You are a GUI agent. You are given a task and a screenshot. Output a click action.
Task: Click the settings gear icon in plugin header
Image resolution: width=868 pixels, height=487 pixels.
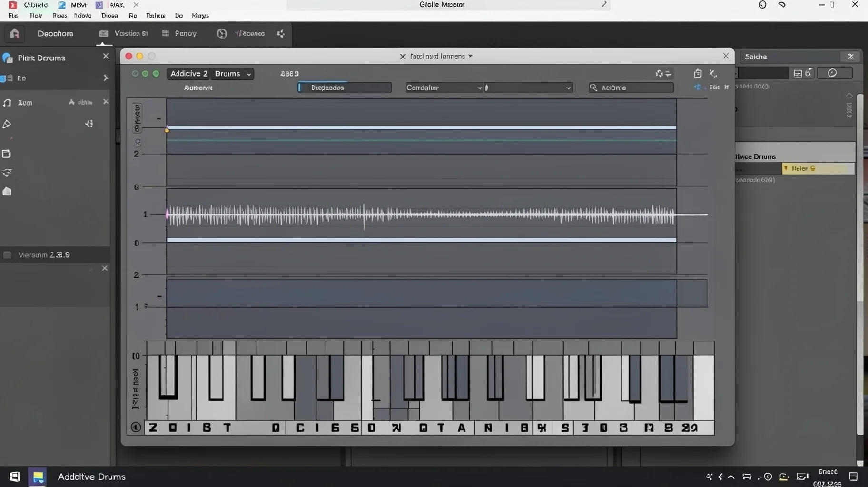(x=660, y=73)
